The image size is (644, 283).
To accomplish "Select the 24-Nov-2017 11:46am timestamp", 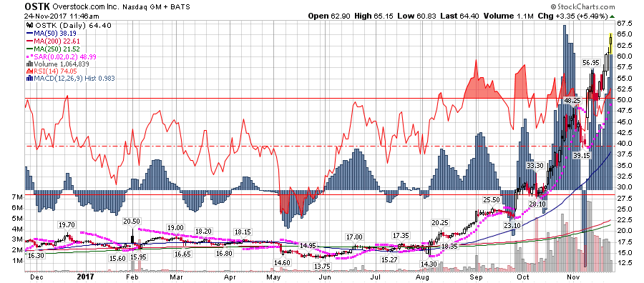I will (62, 16).
